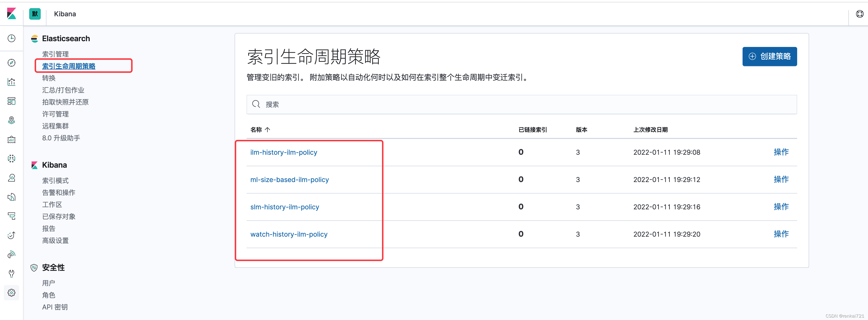Click the help lifebuoy icon top right
This screenshot has height=320, width=868.
tap(860, 14)
